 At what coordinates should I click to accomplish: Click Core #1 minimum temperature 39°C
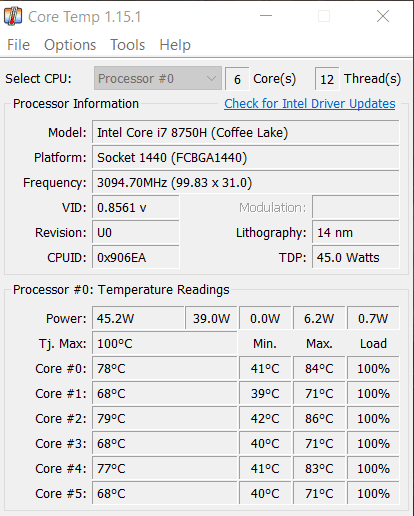point(265,394)
